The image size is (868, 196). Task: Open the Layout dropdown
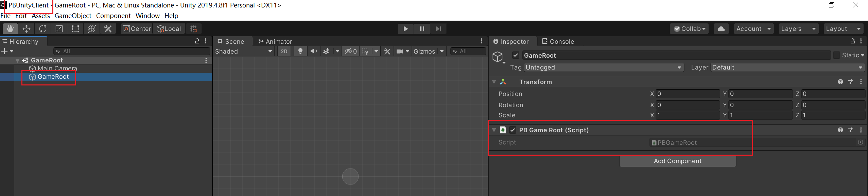[x=843, y=29]
